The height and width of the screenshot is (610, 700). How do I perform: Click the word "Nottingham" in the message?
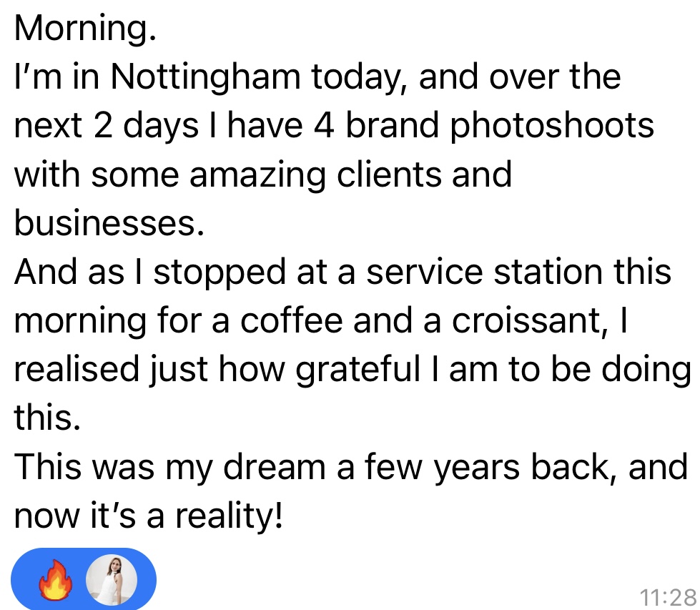[207, 77]
